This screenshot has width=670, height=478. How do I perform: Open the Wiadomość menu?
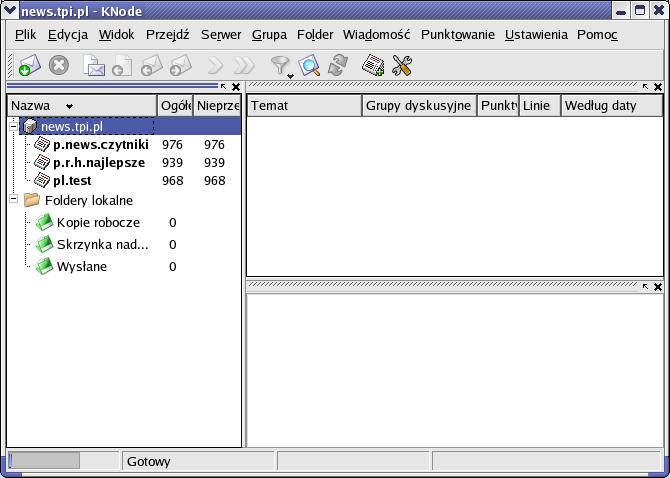376,34
